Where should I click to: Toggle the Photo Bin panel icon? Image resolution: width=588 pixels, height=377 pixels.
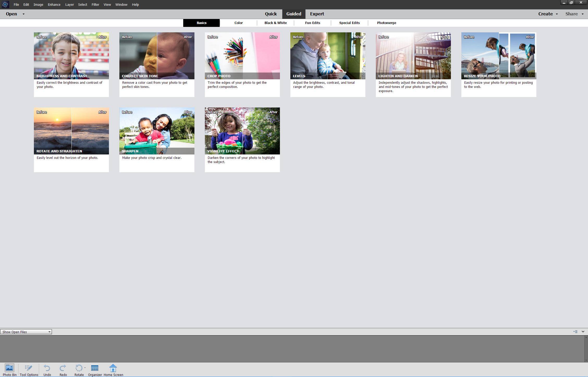[x=9, y=368]
